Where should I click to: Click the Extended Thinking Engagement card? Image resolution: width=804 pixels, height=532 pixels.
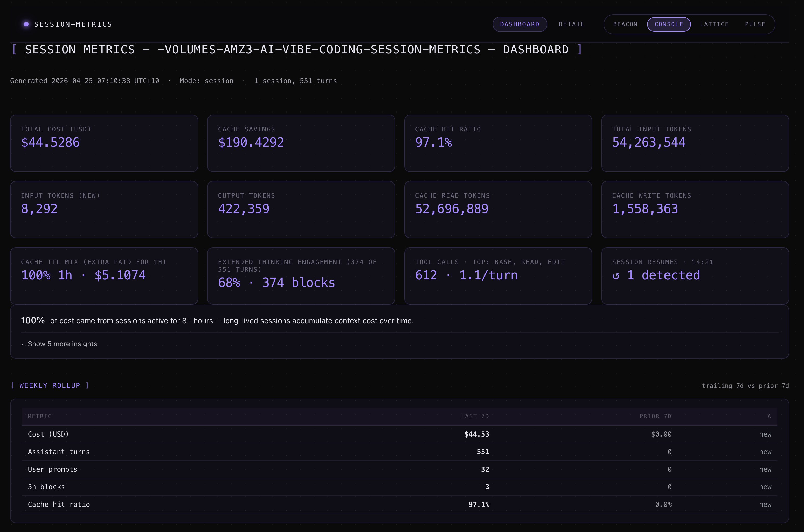point(301,276)
